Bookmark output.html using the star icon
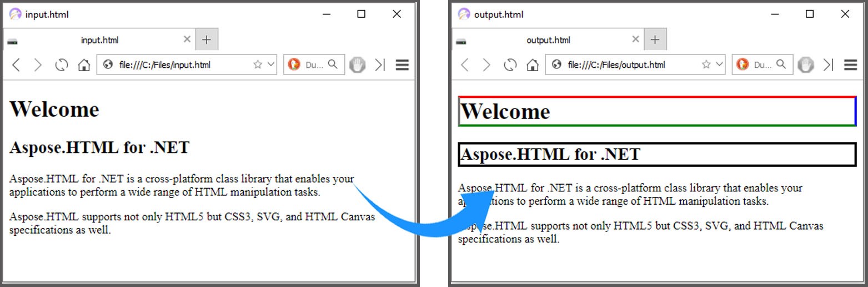Image resolution: width=868 pixels, height=287 pixels. [706, 65]
